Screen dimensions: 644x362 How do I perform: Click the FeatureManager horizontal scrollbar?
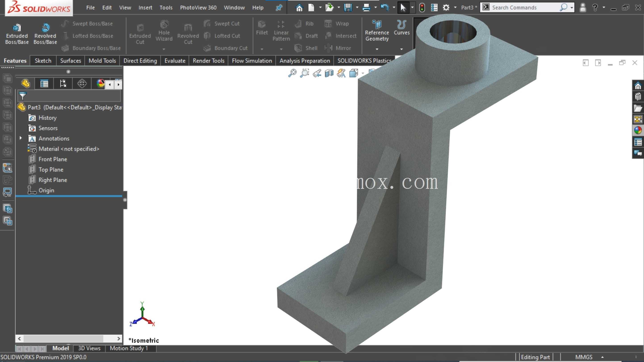click(69, 339)
